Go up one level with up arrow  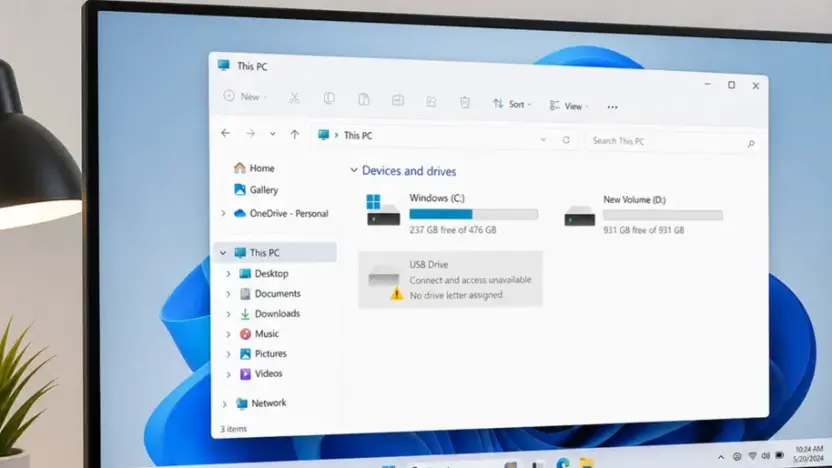tap(294, 134)
